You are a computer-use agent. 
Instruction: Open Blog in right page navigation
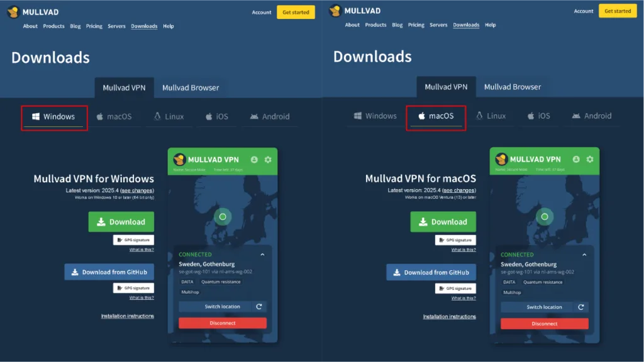point(397,25)
